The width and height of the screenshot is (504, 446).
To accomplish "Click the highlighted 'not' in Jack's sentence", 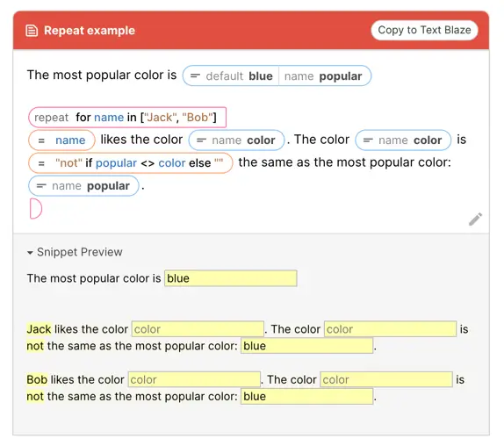I will tap(35, 346).
